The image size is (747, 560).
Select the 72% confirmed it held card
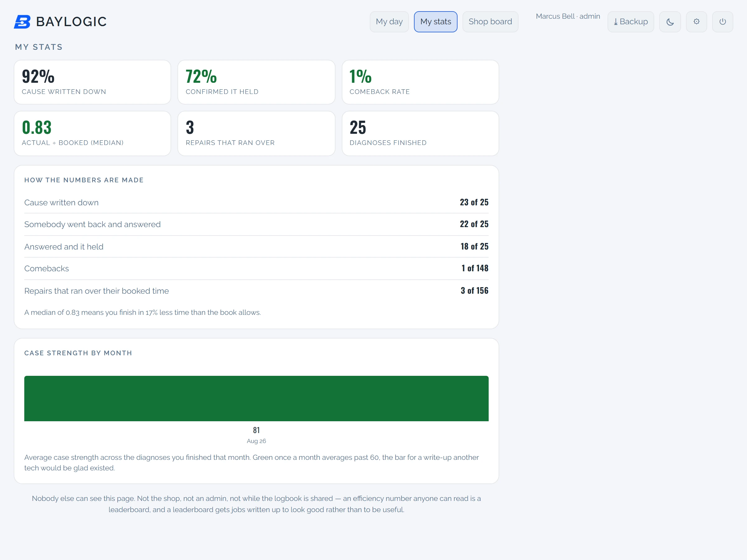[256, 82]
